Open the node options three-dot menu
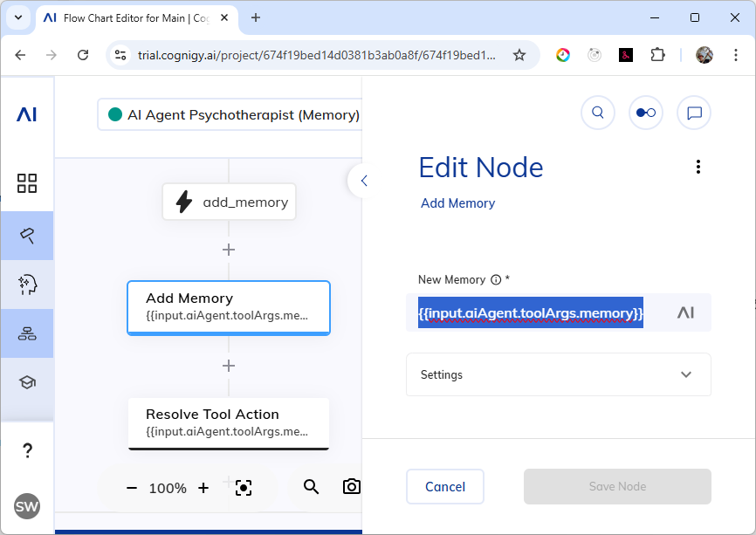This screenshot has height=535, width=756. coord(698,166)
